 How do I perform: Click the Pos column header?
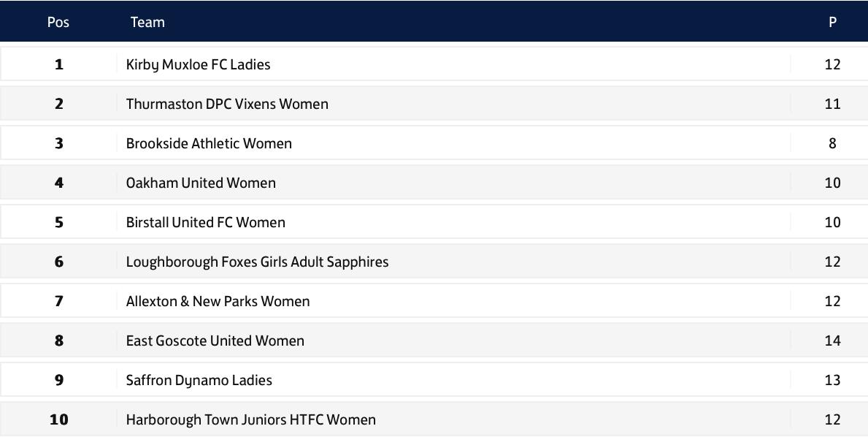tap(58, 22)
